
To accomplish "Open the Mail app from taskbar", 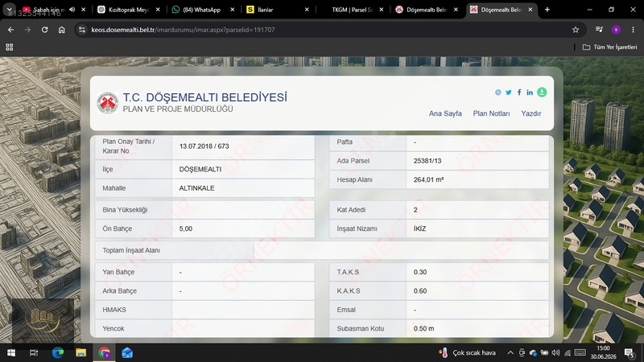I will tap(127, 352).
